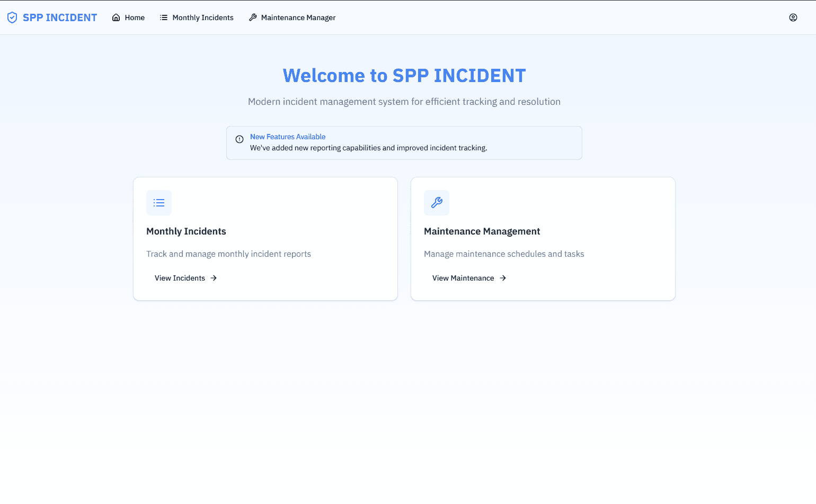Click the arrow next to View Maintenance

(503, 278)
